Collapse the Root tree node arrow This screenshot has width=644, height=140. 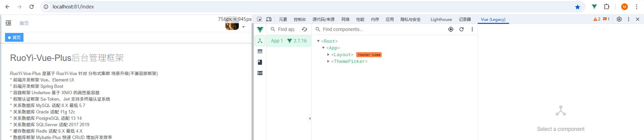(x=318, y=41)
